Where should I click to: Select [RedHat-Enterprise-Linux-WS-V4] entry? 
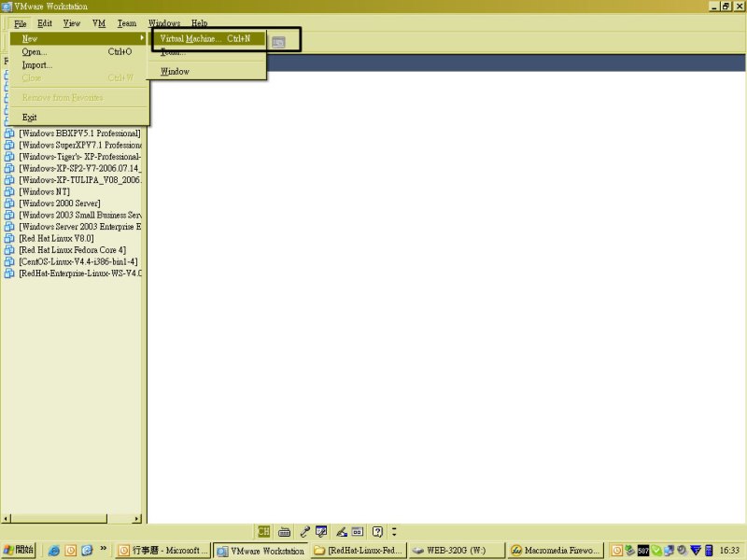click(x=80, y=273)
